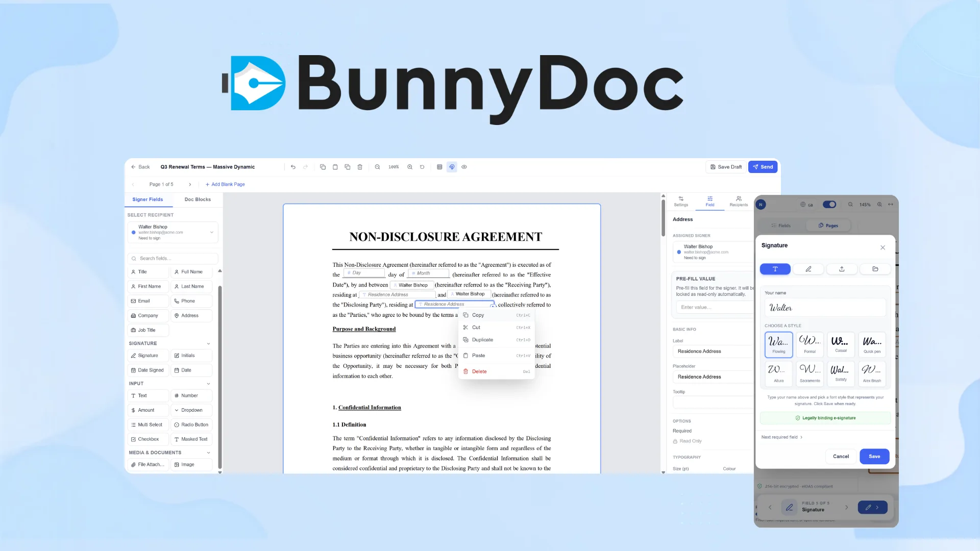Toggle the switch in the mobile header
The width and height of the screenshot is (980, 551).
829,205
